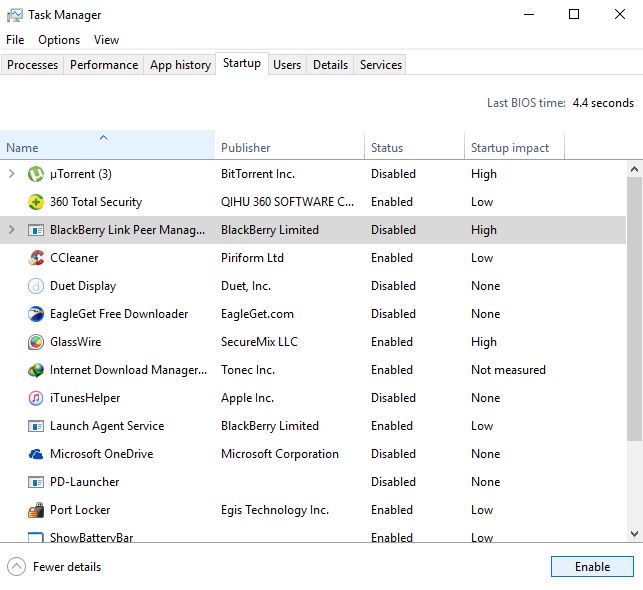
Task: Select the 360 Total Security row name
Action: coord(96,202)
